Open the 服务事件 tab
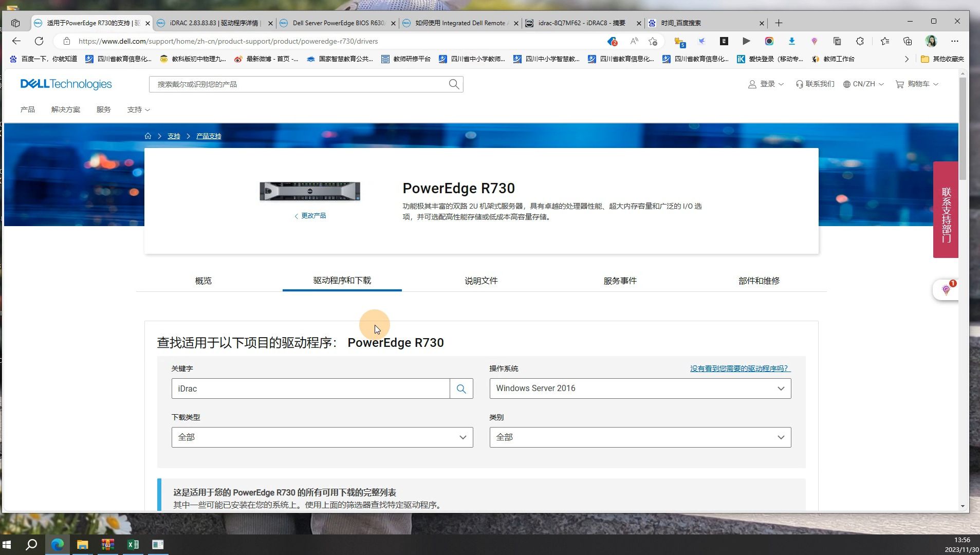 click(620, 281)
